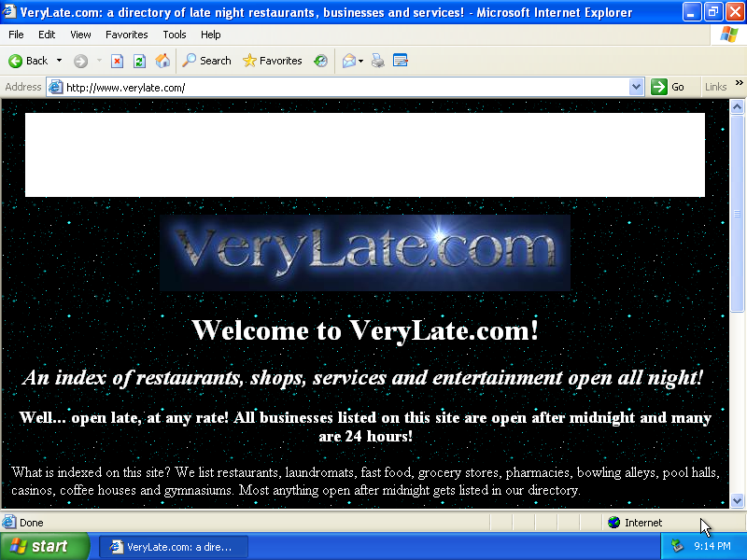Open the Favorites pane from toolbar
The image size is (747, 560).
273,61
